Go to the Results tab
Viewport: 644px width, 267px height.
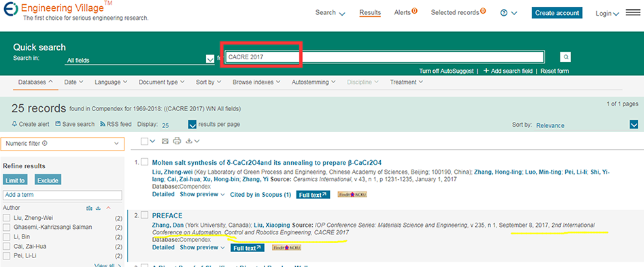pyautogui.click(x=370, y=13)
